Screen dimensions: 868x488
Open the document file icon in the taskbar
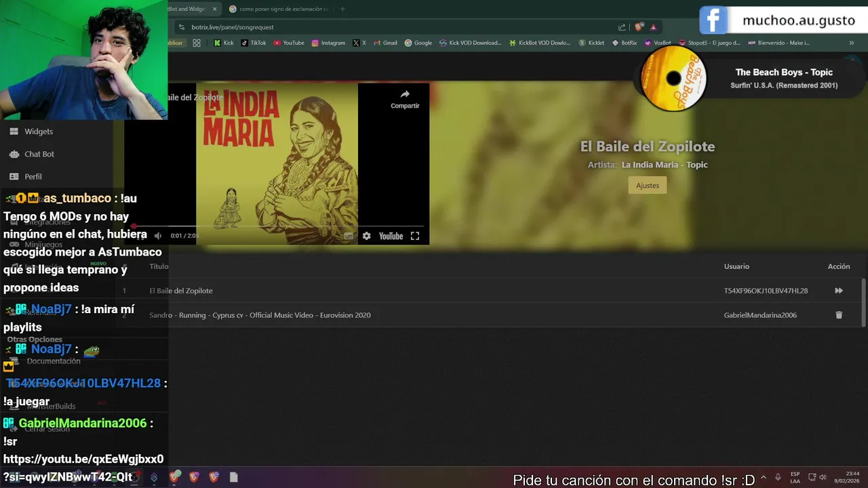coord(233,477)
